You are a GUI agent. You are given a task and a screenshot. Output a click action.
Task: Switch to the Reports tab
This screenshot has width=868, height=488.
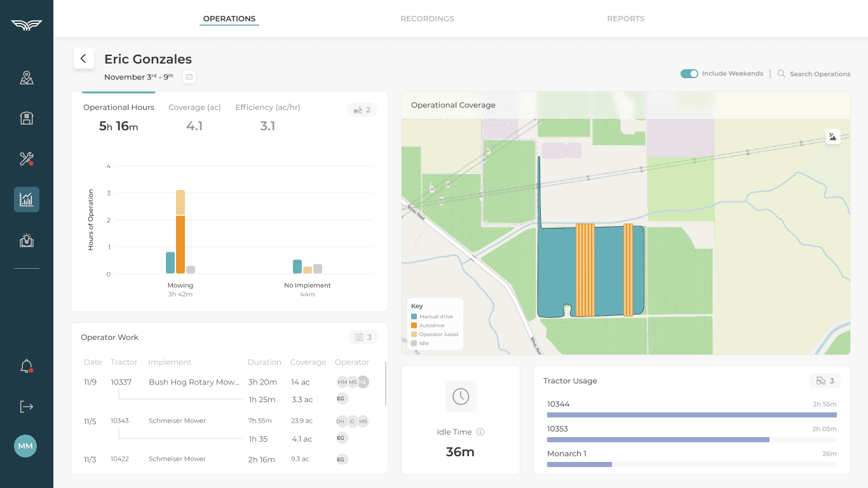pos(626,18)
